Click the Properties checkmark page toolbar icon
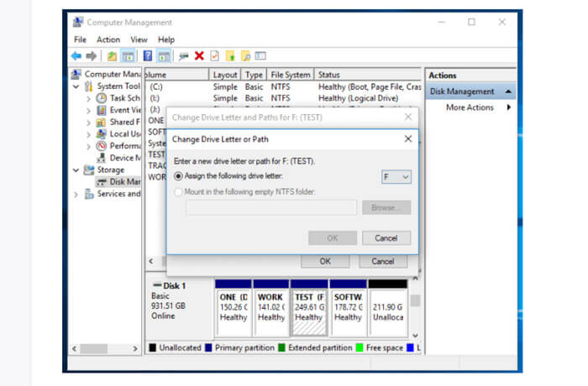Image resolution: width=588 pixels, height=386 pixels. [214, 56]
